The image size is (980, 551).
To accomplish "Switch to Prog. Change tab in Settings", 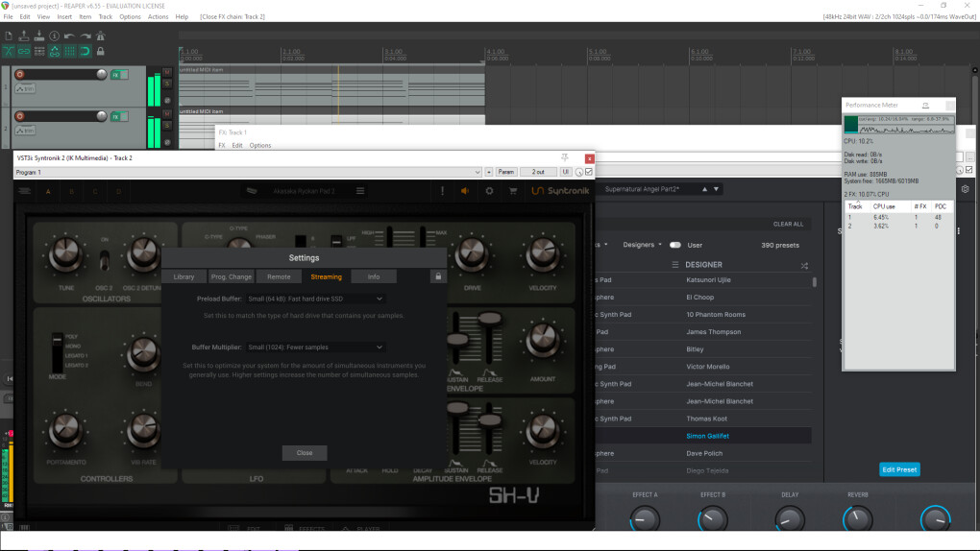I will click(232, 276).
